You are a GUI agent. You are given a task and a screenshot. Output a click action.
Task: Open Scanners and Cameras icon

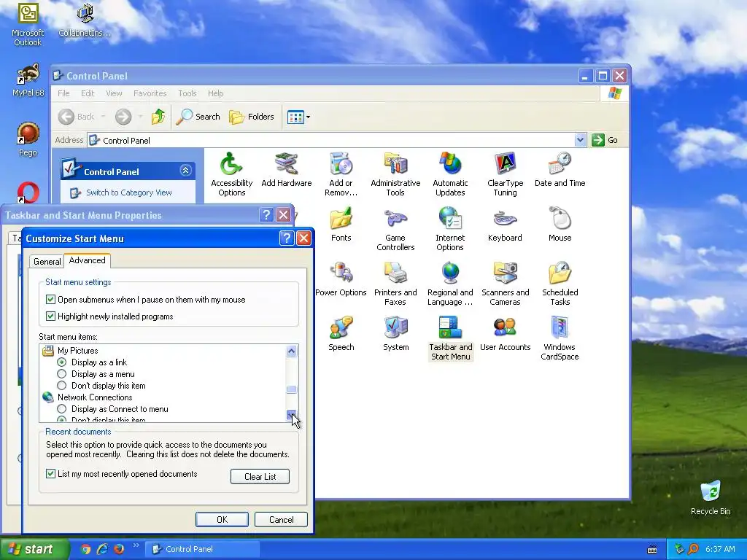505,284
